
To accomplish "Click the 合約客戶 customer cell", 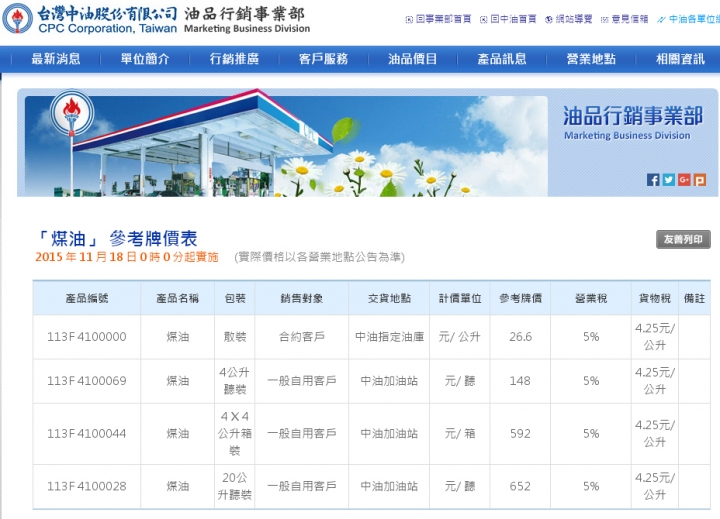I will (302, 337).
